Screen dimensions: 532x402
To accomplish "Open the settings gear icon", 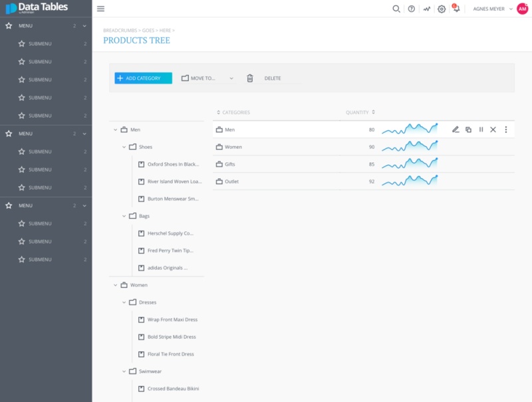I will point(441,9).
